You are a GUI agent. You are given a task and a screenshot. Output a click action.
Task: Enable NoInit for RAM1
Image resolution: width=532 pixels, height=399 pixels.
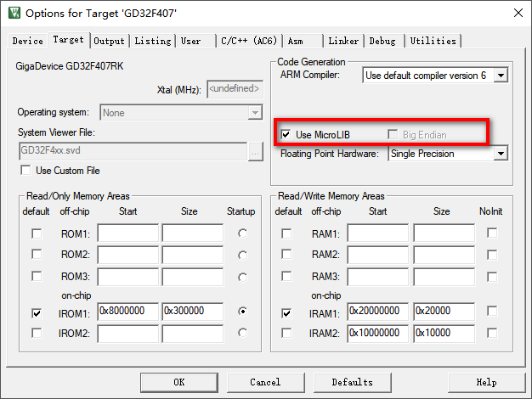[492, 233]
